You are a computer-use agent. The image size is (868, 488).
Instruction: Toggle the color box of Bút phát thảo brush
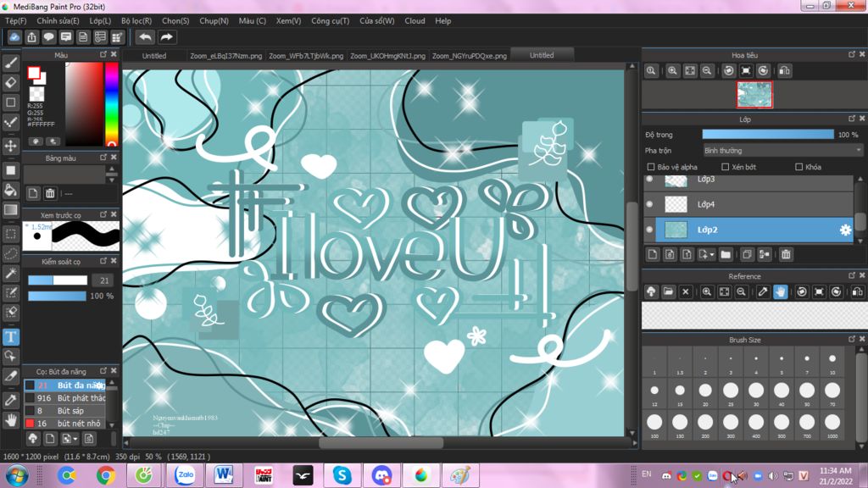pyautogui.click(x=30, y=398)
